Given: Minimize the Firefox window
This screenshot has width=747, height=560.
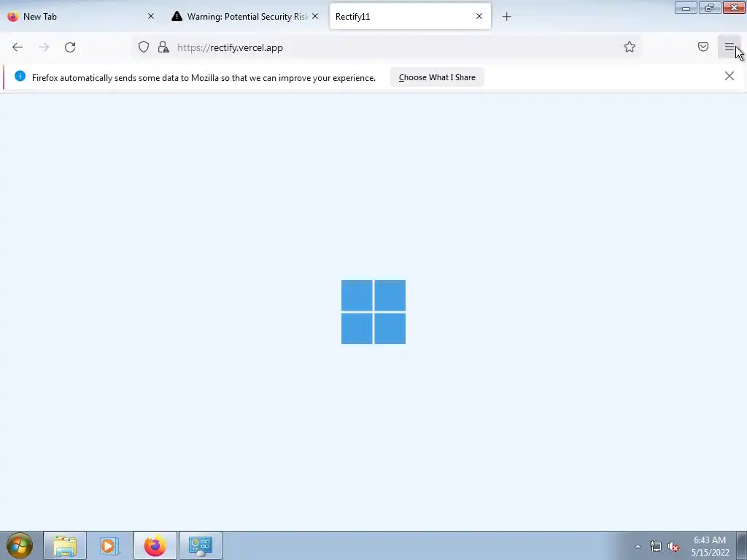Looking at the screenshot, I should [x=686, y=7].
